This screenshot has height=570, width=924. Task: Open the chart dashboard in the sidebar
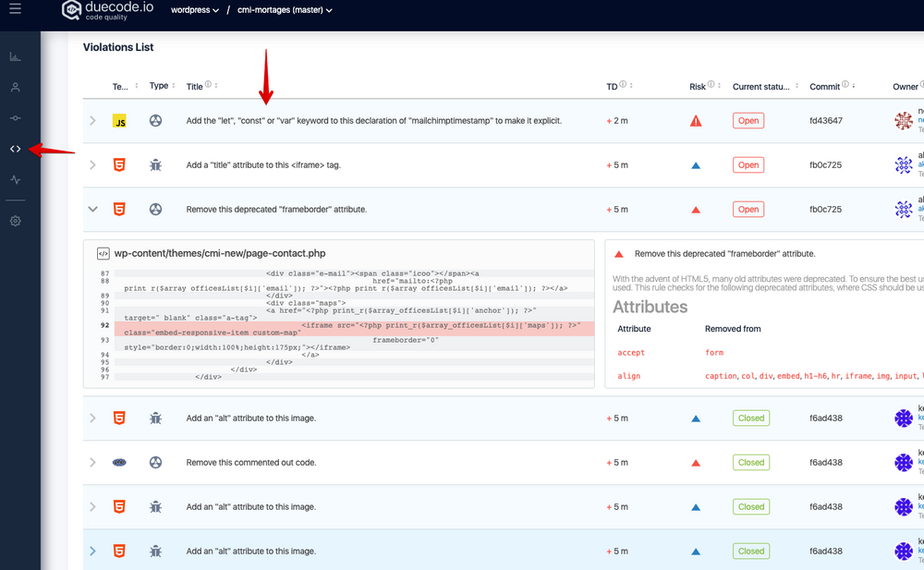pyautogui.click(x=16, y=57)
